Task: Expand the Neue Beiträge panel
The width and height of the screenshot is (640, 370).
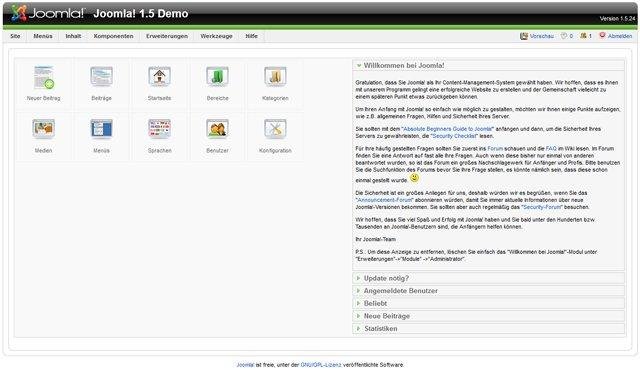Action: (x=488, y=316)
